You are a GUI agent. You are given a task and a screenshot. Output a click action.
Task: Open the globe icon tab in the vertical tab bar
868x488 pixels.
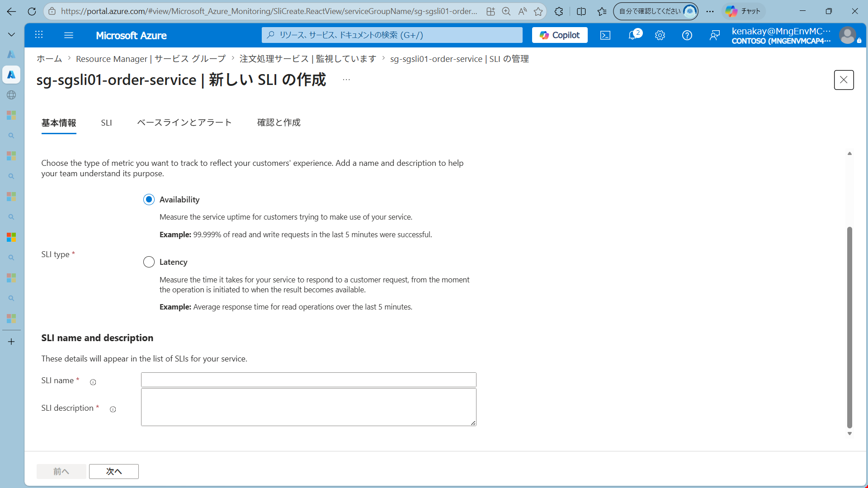[11, 95]
